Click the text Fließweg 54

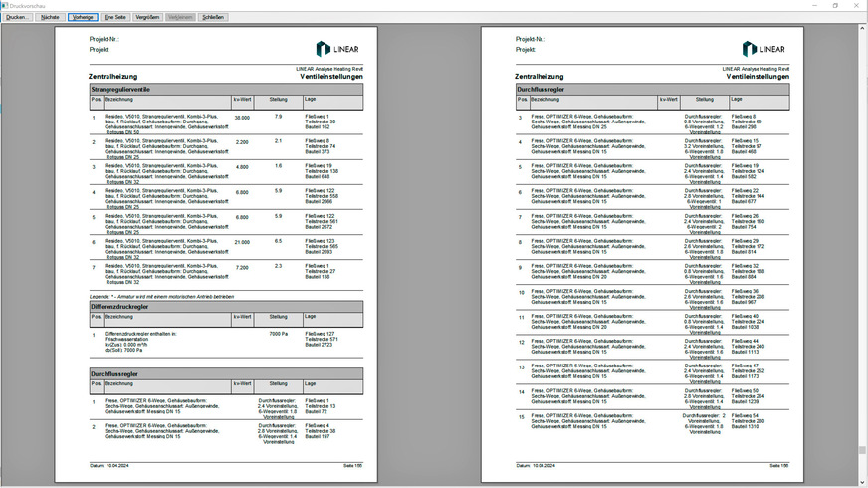click(x=745, y=415)
